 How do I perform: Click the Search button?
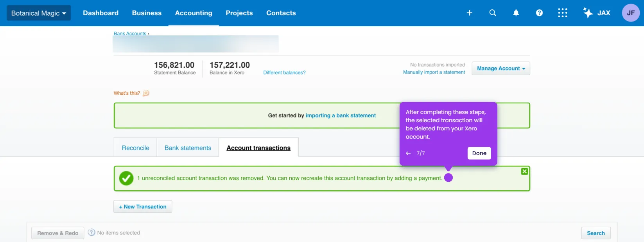pos(596,233)
